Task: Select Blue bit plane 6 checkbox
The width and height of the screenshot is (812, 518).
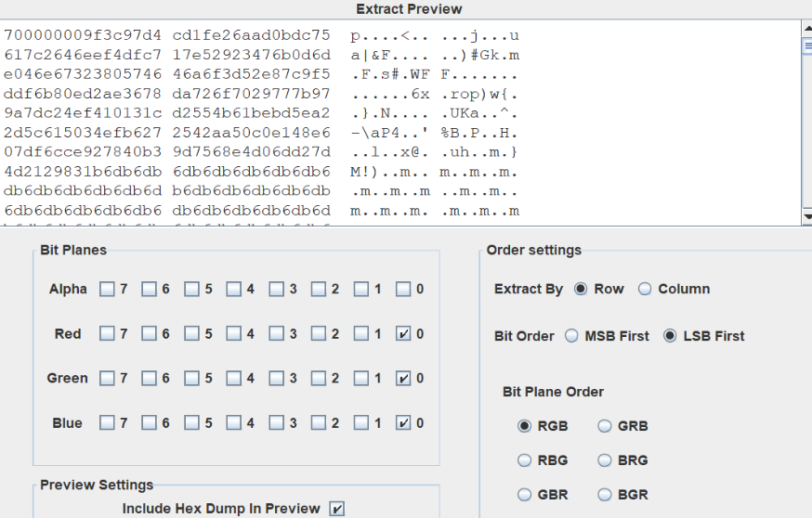Action: [150, 422]
